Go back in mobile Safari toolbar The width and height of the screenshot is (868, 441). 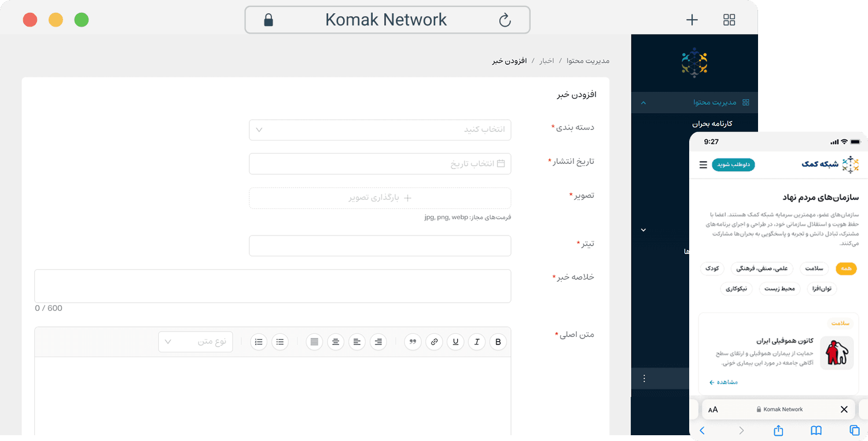click(703, 430)
